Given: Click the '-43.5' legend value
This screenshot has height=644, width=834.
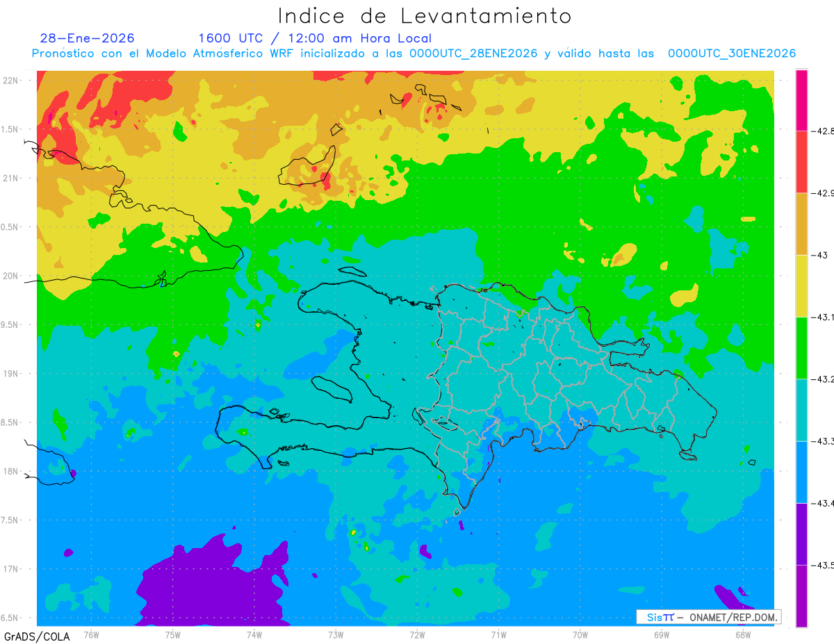Looking at the screenshot, I should pyautogui.click(x=822, y=565).
